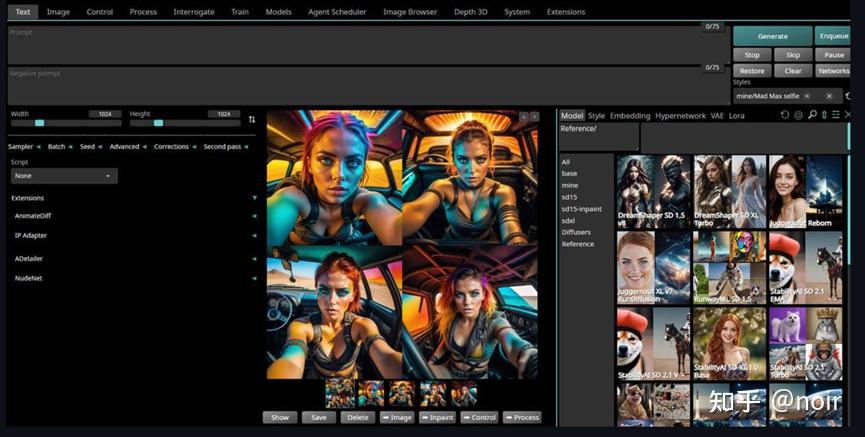Toggle list view icon in networks panel

pos(836,115)
